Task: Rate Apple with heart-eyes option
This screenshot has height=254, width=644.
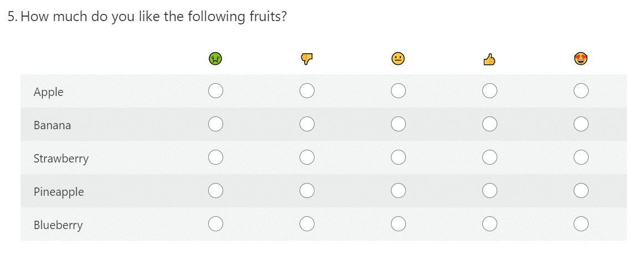Action: 581,90
